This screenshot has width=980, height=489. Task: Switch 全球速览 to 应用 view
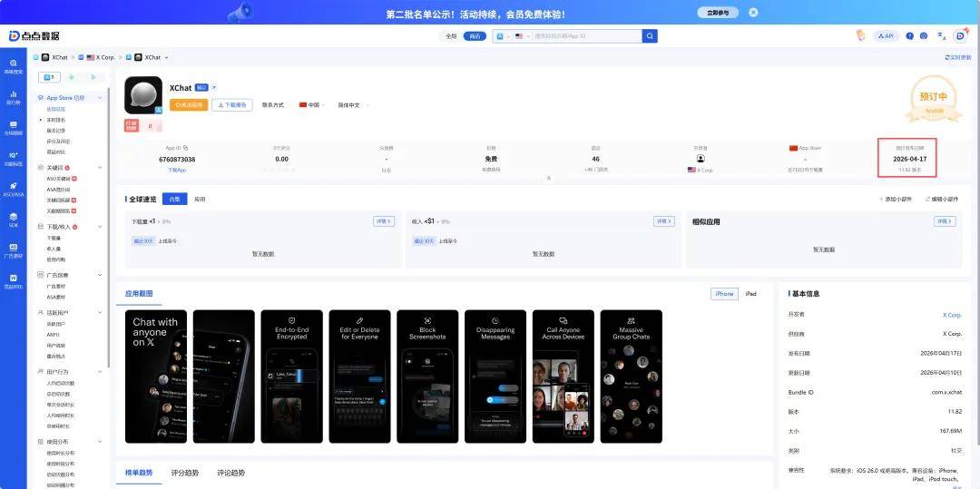coord(200,199)
